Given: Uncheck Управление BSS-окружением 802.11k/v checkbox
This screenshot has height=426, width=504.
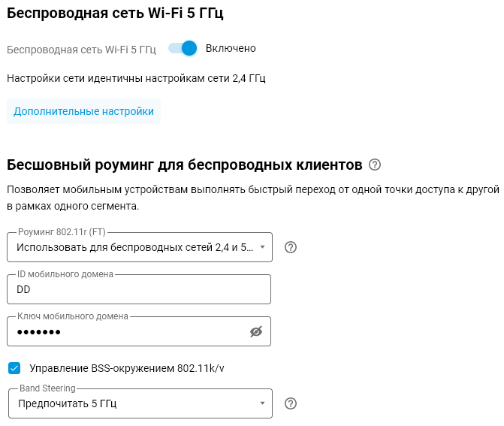Looking at the screenshot, I should pos(14,368).
